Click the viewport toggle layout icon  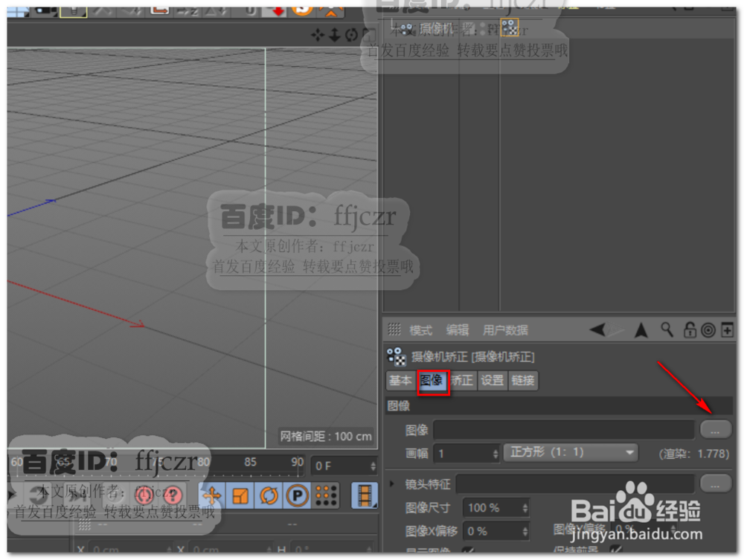[369, 35]
